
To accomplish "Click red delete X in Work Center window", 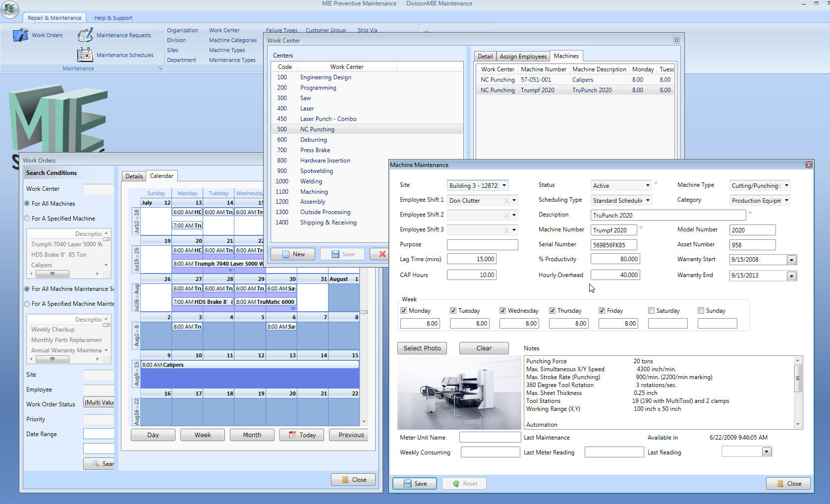I will (x=382, y=254).
